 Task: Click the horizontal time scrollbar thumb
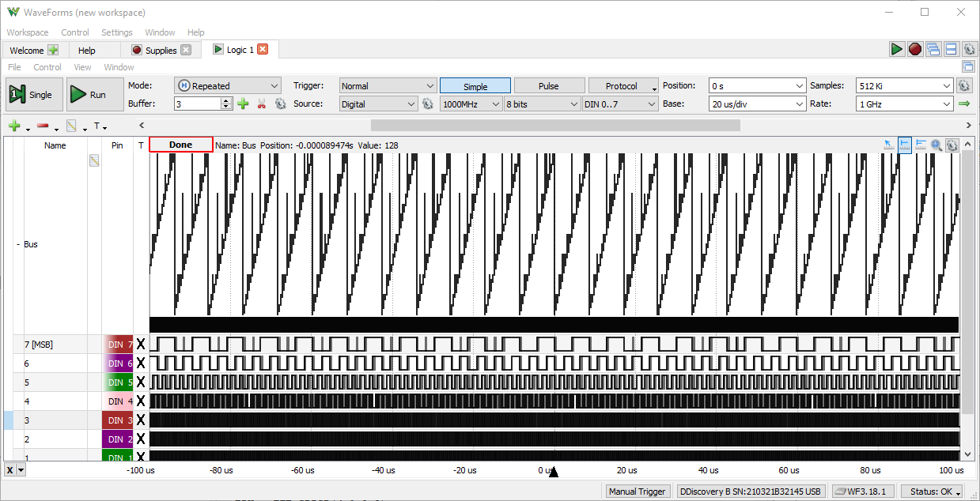(555, 125)
